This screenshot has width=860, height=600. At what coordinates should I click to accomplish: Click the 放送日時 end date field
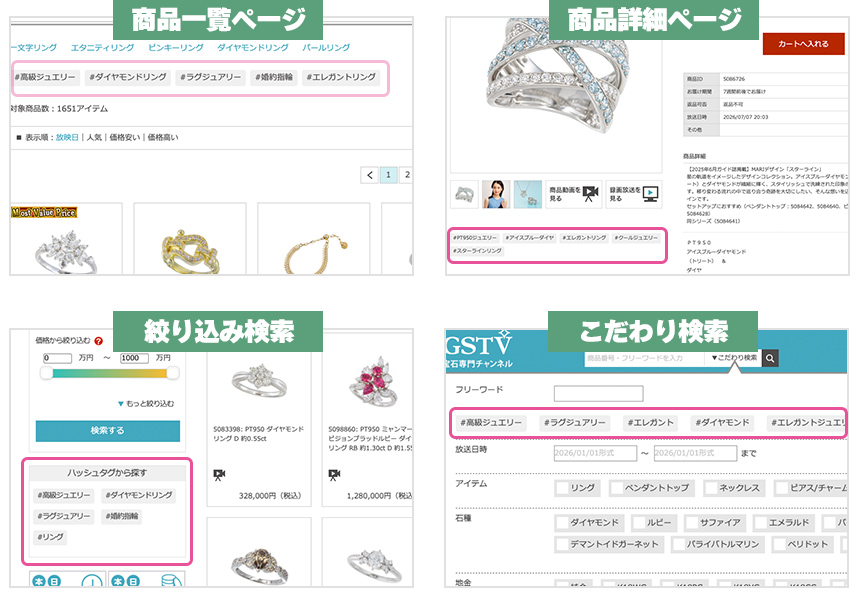point(695,453)
